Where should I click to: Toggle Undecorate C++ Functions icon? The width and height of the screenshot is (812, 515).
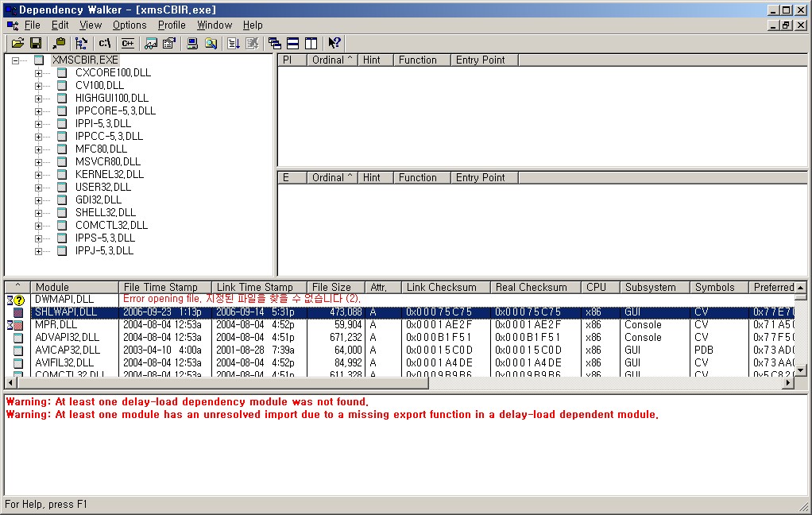pyautogui.click(x=128, y=43)
